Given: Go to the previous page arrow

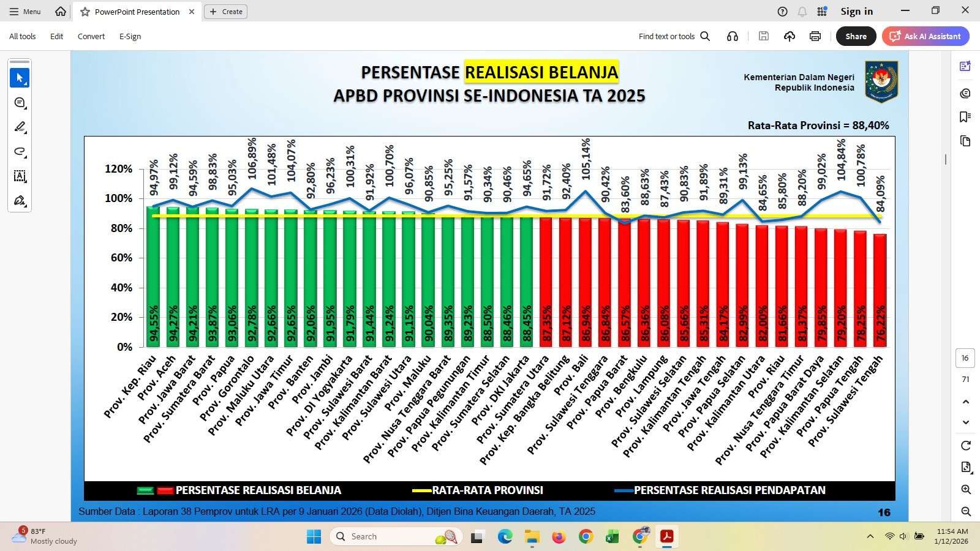Looking at the screenshot, I should pos(966,402).
